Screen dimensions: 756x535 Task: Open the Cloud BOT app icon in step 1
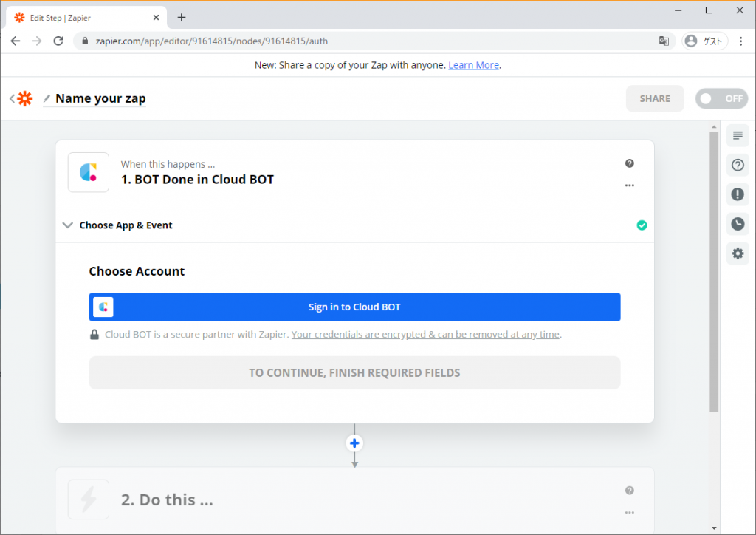pos(89,172)
